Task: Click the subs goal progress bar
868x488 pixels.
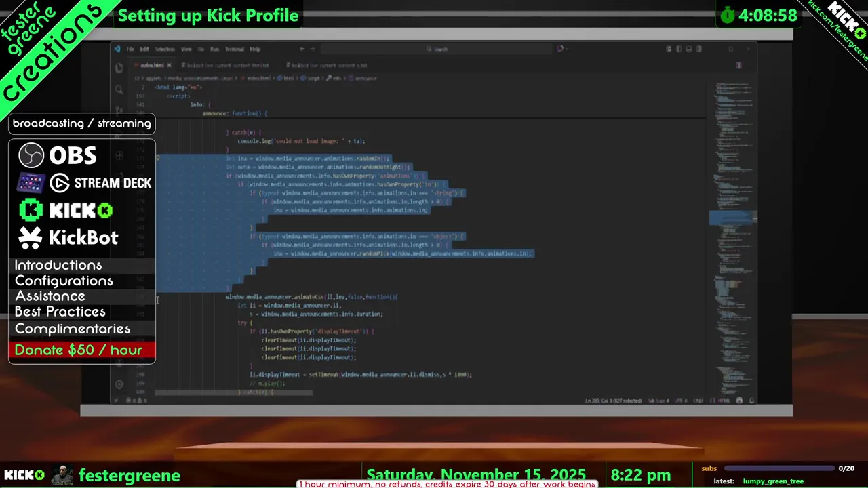Action: pyautogui.click(x=780, y=468)
